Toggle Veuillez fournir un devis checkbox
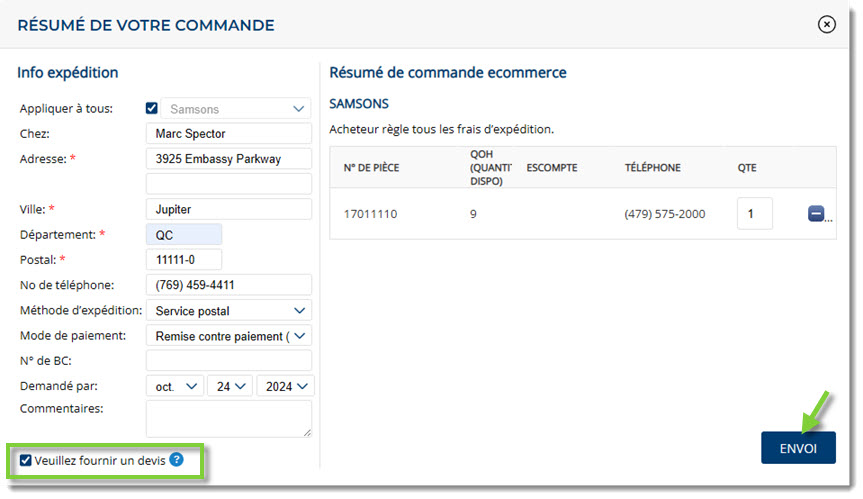863x499 pixels. 26,460
